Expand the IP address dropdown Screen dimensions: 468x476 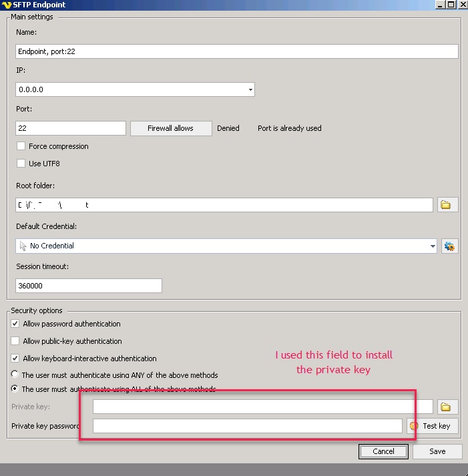click(x=250, y=89)
